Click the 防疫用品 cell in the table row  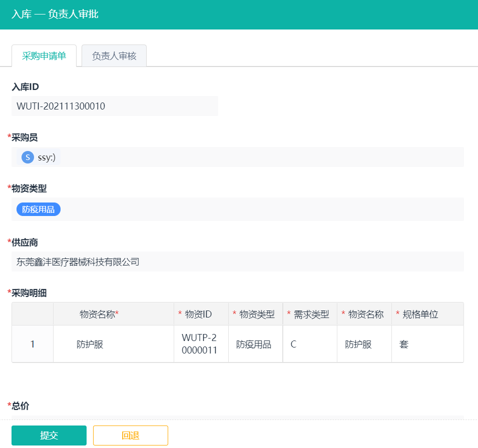click(254, 344)
